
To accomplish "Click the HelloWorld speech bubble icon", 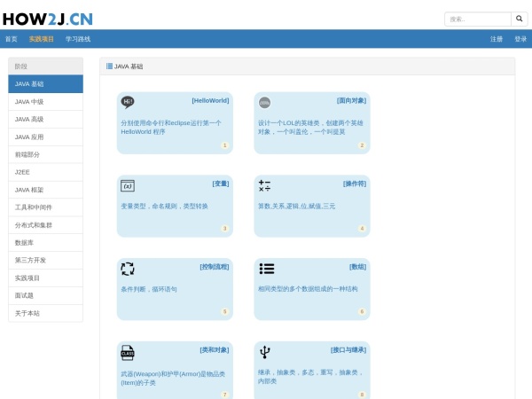I will [x=128, y=102].
